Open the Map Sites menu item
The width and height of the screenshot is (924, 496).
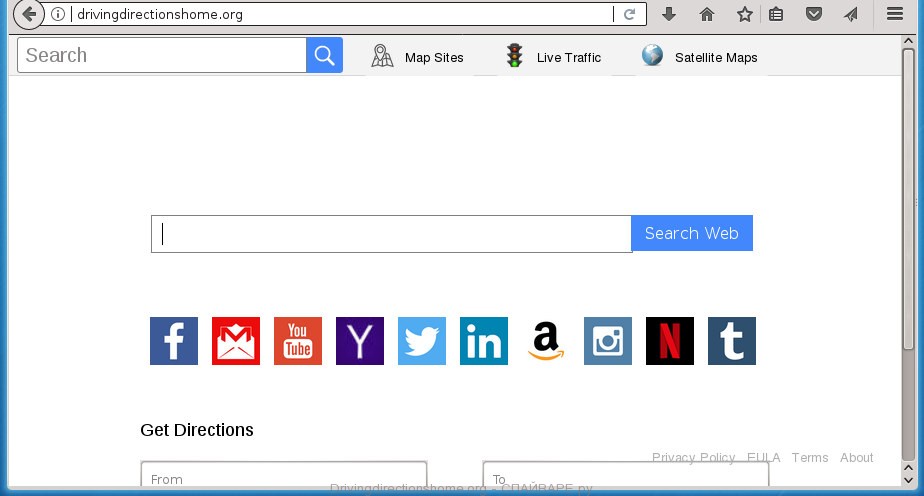(x=418, y=57)
